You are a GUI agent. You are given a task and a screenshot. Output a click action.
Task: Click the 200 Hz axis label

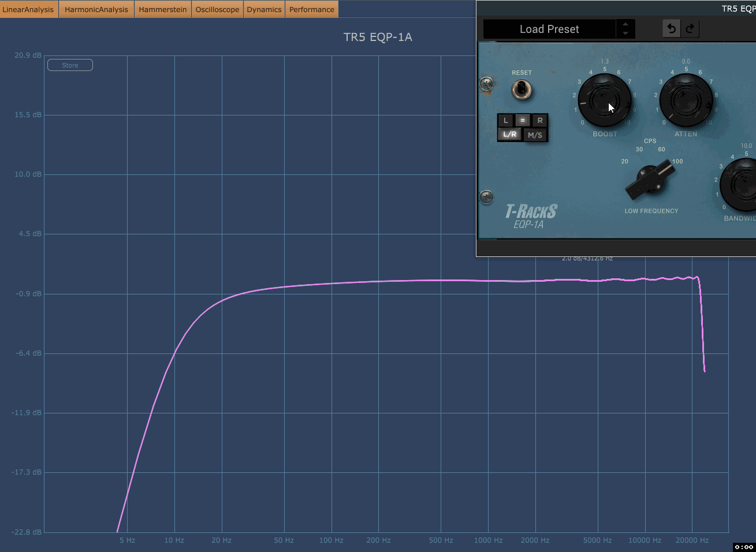tap(378, 540)
